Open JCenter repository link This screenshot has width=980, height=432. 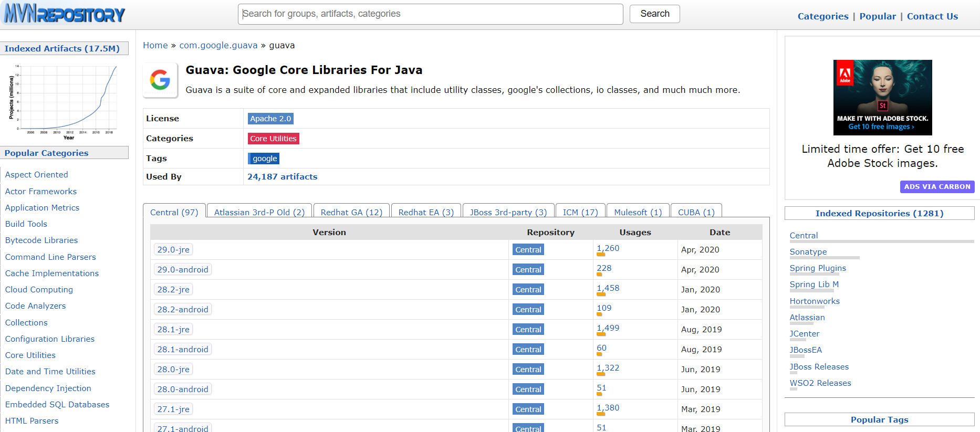pyautogui.click(x=804, y=334)
